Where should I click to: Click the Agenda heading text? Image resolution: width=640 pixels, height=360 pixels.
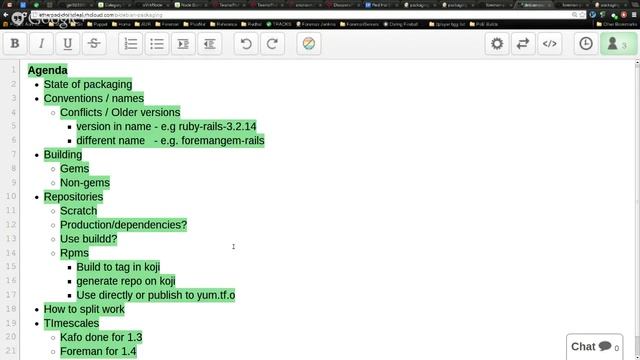[47, 70]
